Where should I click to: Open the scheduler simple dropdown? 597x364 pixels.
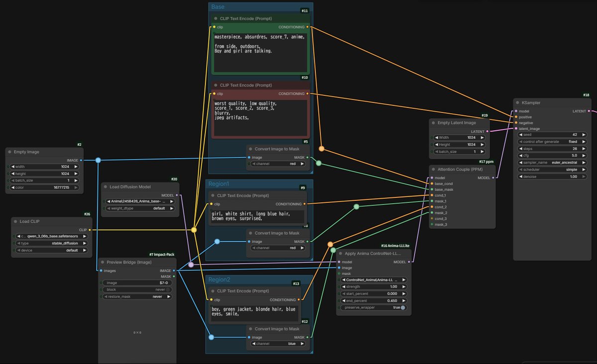(553, 170)
